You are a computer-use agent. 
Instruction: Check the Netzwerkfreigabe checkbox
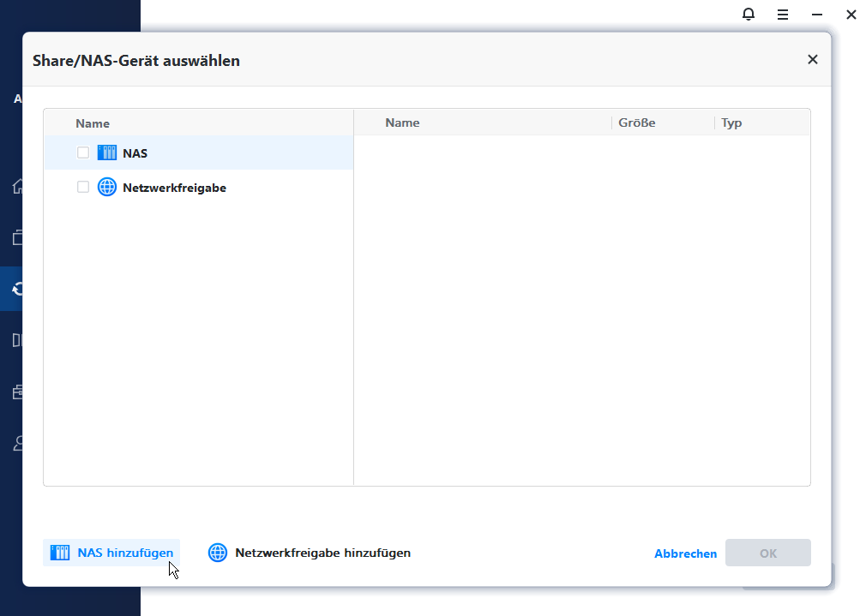tap(83, 187)
